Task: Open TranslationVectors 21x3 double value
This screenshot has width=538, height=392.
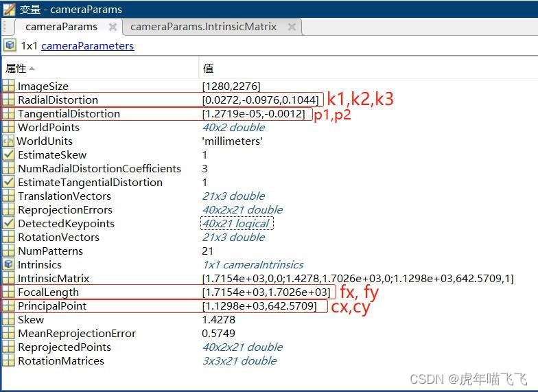Action: pyautogui.click(x=233, y=196)
